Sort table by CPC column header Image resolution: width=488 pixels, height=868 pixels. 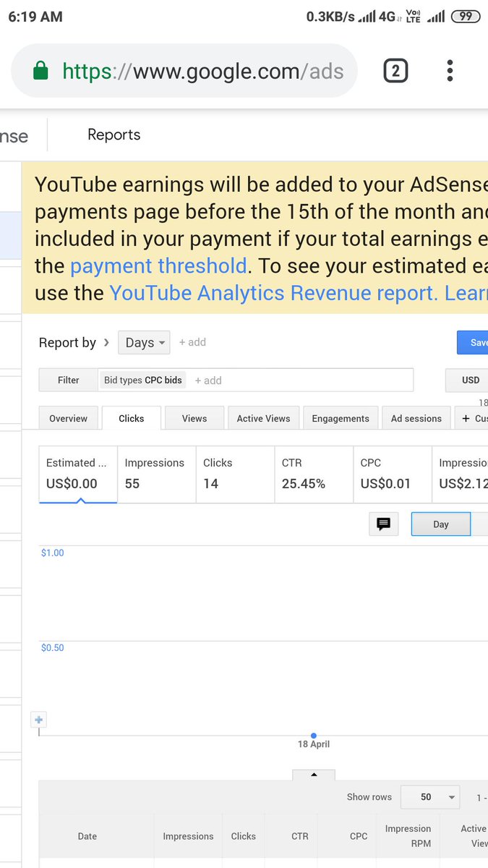pos(359,836)
